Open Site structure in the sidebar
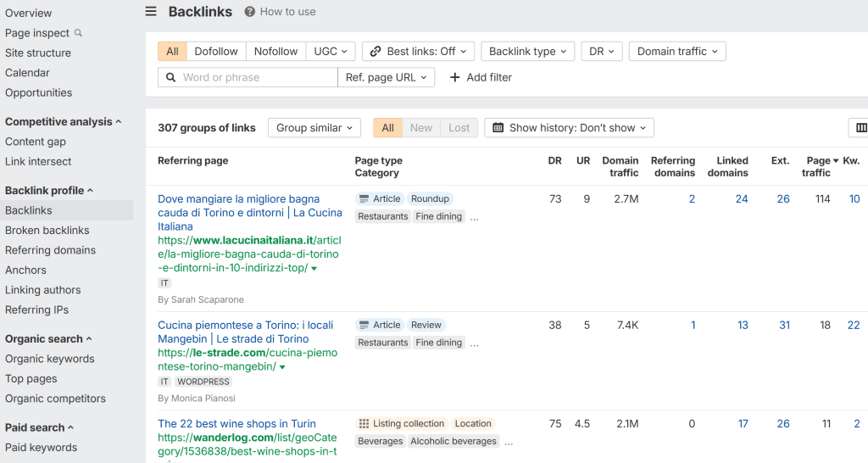The image size is (868, 463). click(37, 53)
